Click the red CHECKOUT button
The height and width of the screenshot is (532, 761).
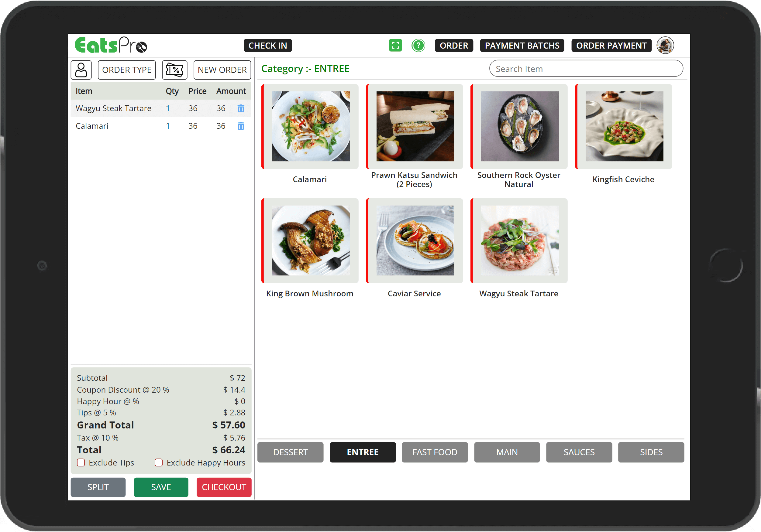tap(224, 487)
